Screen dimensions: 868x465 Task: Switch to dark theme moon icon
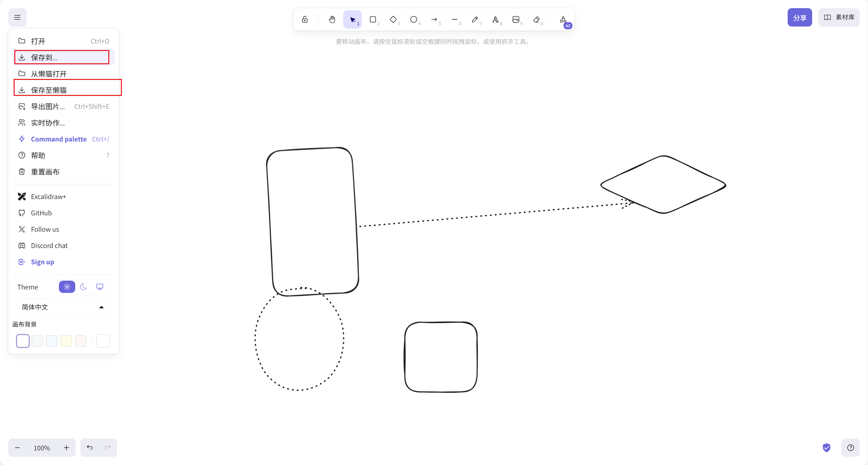tap(83, 287)
